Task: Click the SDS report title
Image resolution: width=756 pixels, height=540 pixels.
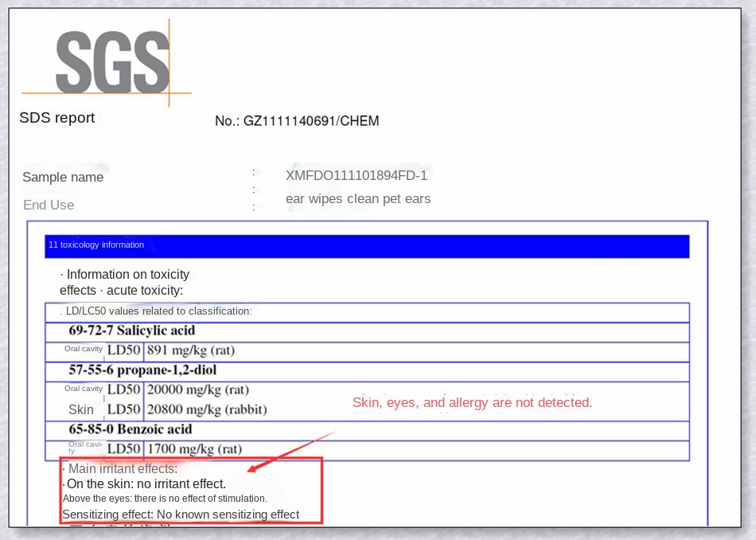Action: (57, 118)
